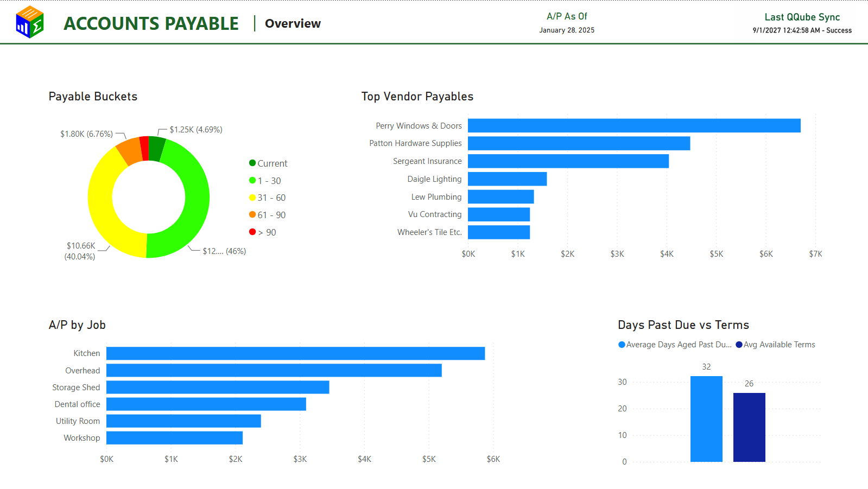Select the Perry Windows & Doors bar
868x489 pixels.
pyautogui.click(x=634, y=125)
